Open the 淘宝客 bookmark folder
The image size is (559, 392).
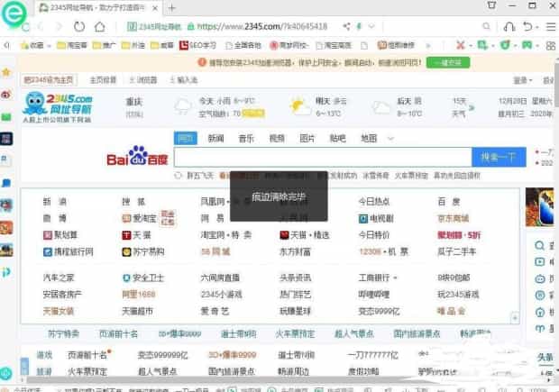click(x=72, y=45)
